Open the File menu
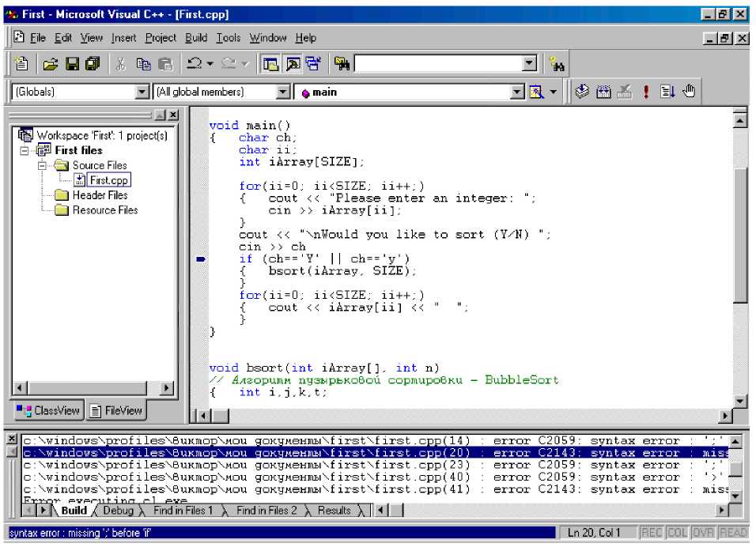Screen dimensions: 756x547 tap(38, 38)
